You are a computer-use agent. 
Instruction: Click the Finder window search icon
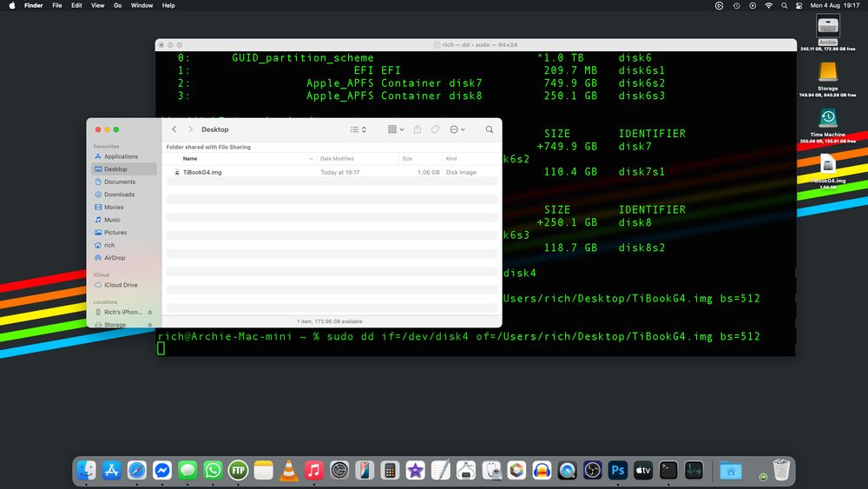[490, 129]
